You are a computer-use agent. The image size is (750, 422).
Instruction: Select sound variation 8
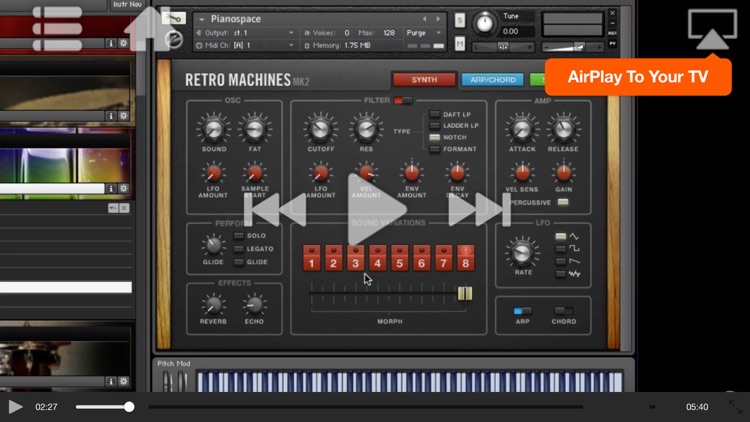coord(465,258)
